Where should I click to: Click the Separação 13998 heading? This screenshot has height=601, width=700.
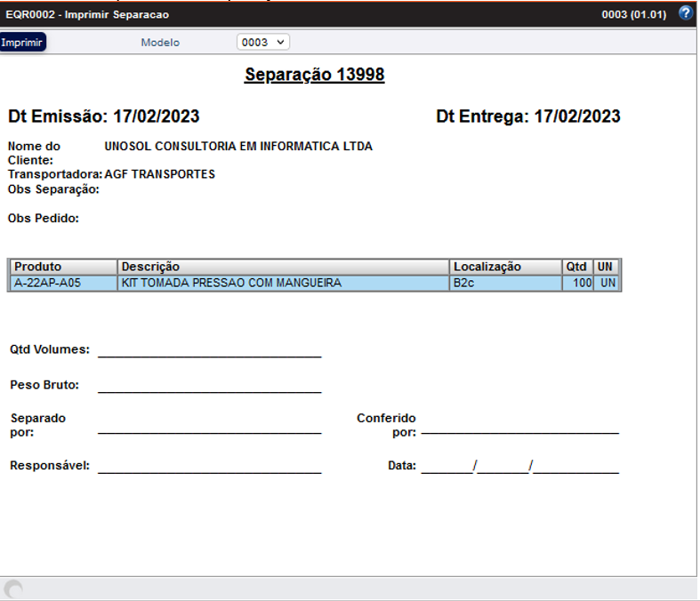click(314, 75)
